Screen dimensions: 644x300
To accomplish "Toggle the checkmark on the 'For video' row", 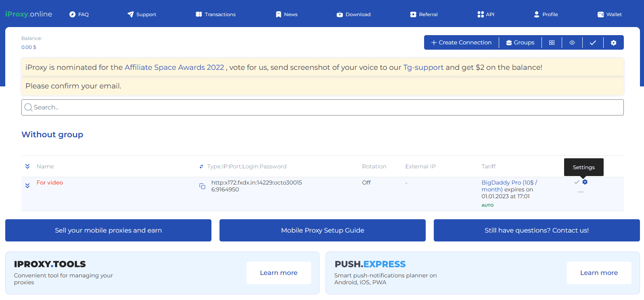I will click(577, 182).
